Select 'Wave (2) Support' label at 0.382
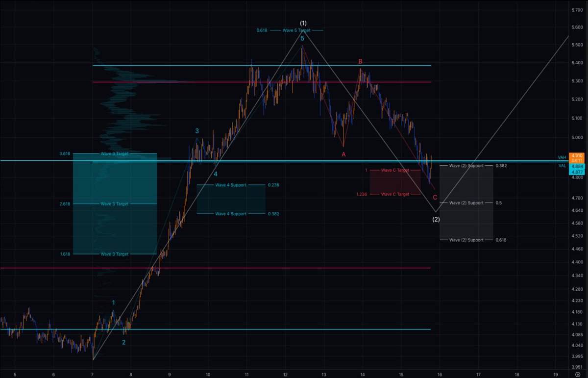The width and height of the screenshot is (588, 378). 466,166
